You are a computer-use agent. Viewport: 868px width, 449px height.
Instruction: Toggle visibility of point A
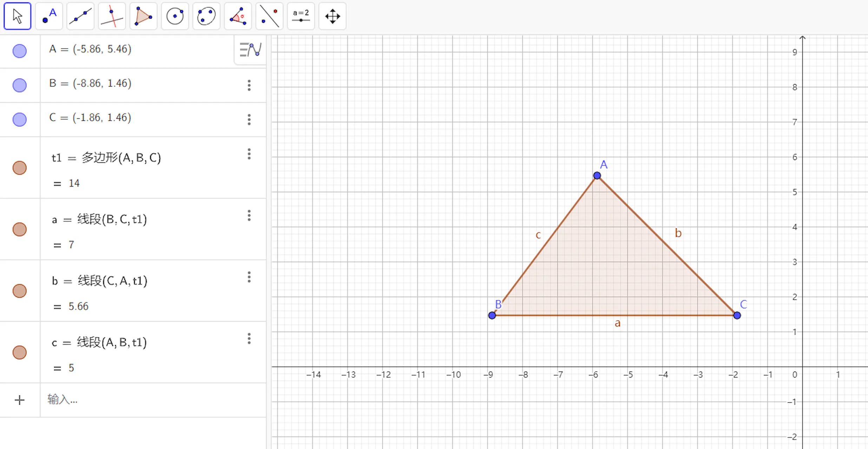pos(20,51)
